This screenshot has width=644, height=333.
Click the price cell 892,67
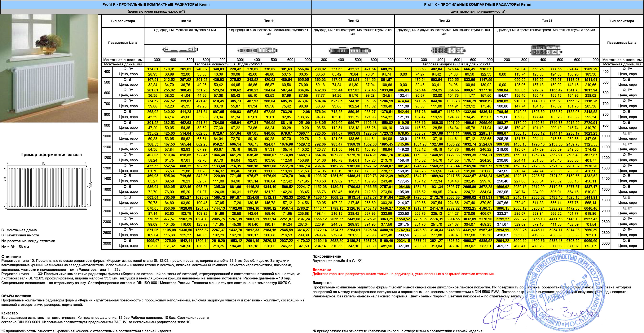point(590,246)
